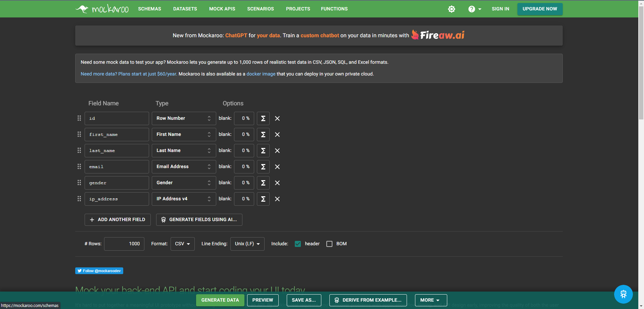This screenshot has width=644, height=309.
Task: Grab the drag handle of first_name row
Action: point(79,134)
